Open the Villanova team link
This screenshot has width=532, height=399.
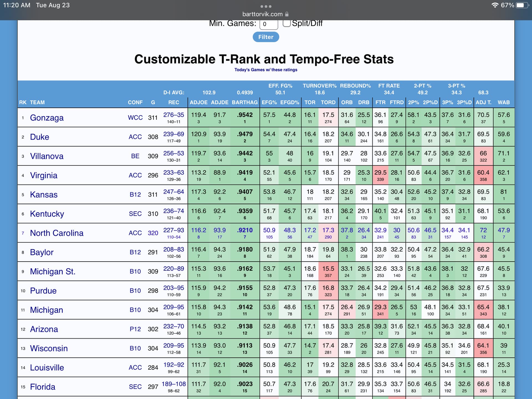[47, 156]
